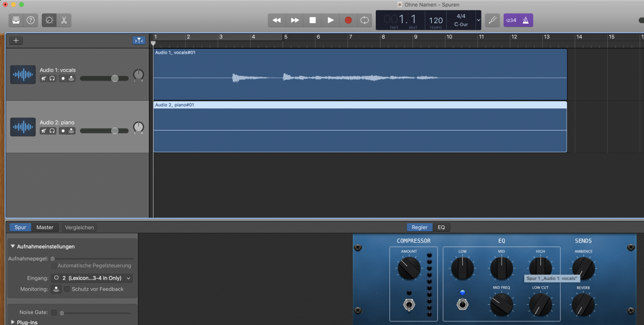This screenshot has width=644, height=325.
Task: Open the Eingang input dropdown
Action: coord(92,278)
